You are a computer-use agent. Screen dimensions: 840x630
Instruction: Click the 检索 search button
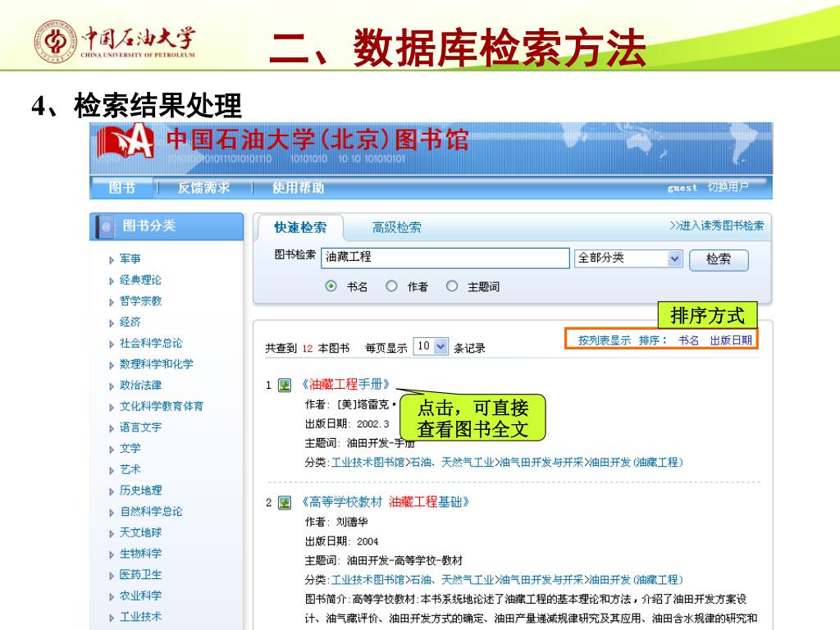(719, 259)
